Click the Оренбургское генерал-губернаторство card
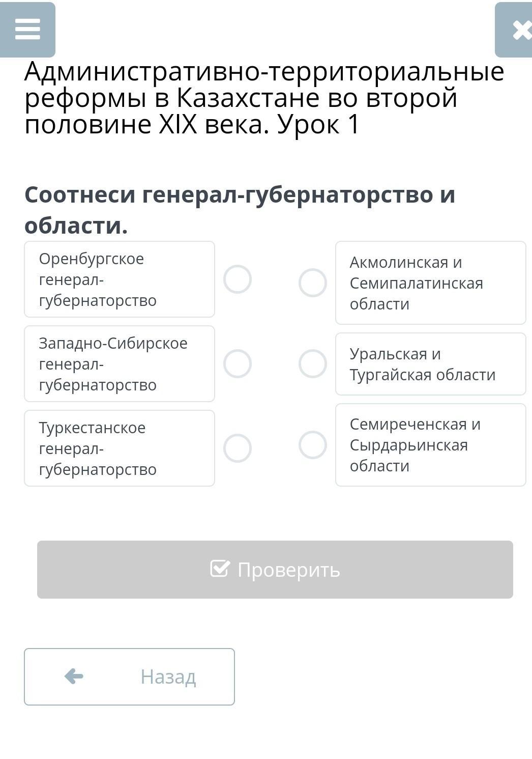Viewport: 532px width, 759px height. (120, 279)
